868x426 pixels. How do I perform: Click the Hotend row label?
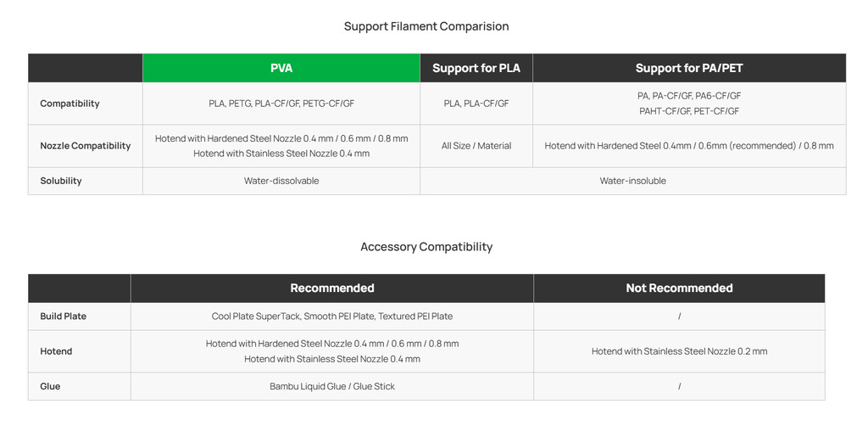point(56,351)
